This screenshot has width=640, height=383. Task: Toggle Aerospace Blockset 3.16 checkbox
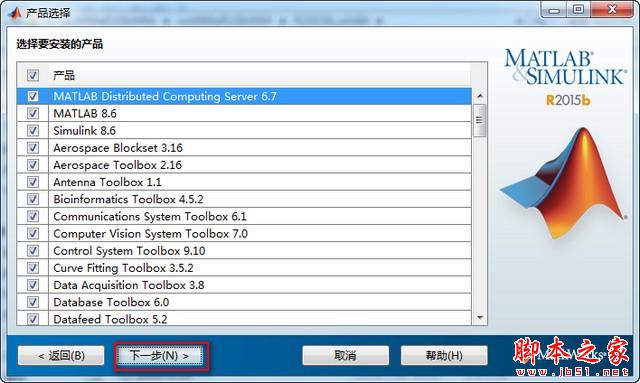[33, 147]
